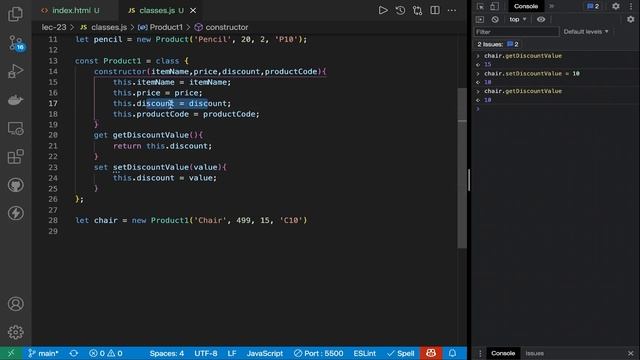
Task: Open the Thunder Client lightning icon
Action: [16, 213]
